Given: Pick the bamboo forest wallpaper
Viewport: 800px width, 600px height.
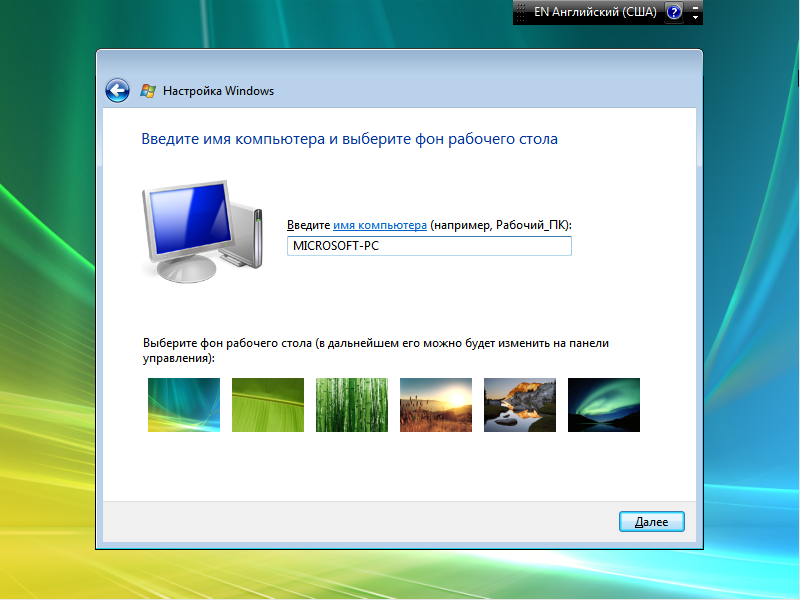Looking at the screenshot, I should (x=352, y=405).
